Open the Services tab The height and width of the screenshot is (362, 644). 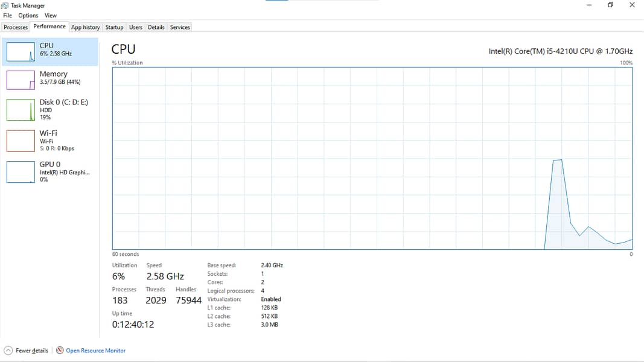tap(180, 27)
